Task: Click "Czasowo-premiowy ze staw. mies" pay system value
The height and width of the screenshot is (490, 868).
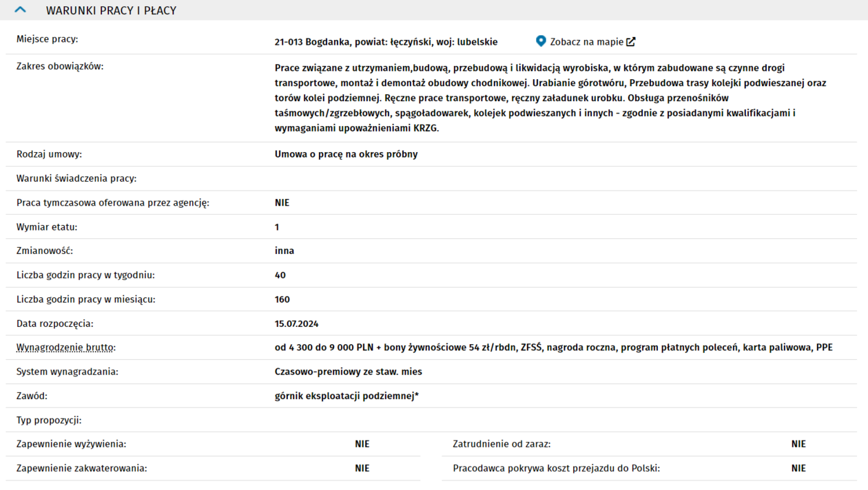Action: pyautogui.click(x=348, y=372)
